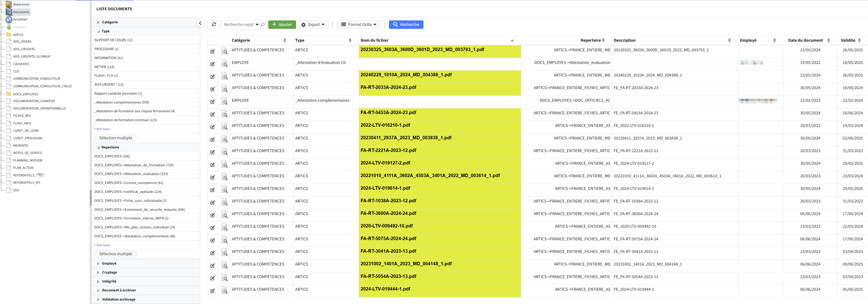The height and width of the screenshot is (304, 868).
Task: Open the Répertoires icon in the tree
Action: pyautogui.click(x=9, y=4)
